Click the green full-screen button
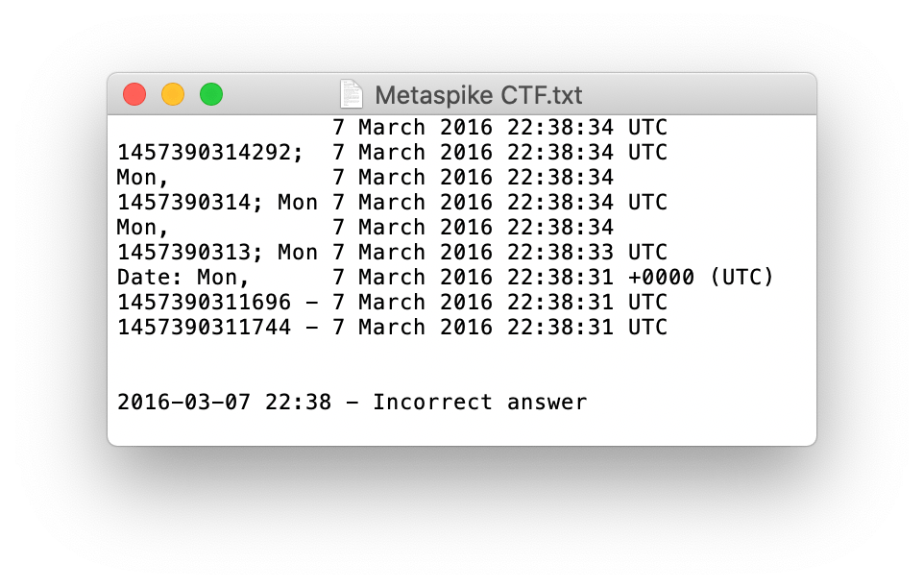924x588 pixels. coord(210,94)
